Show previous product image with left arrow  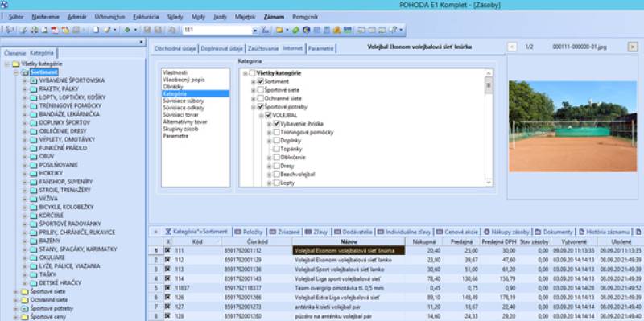pyautogui.click(x=512, y=47)
